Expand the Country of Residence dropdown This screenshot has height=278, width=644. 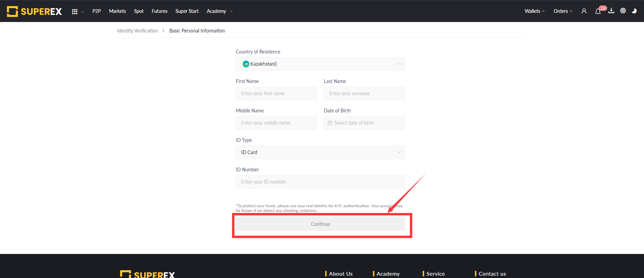point(320,64)
